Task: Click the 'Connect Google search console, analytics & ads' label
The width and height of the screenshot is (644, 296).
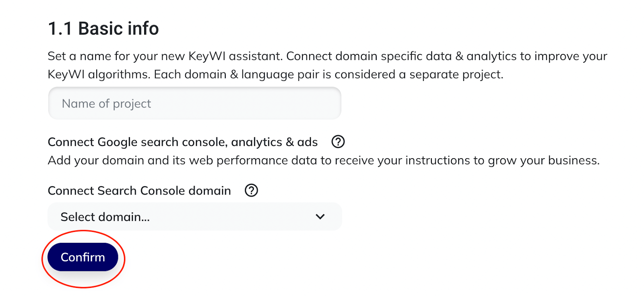Action: point(182,142)
